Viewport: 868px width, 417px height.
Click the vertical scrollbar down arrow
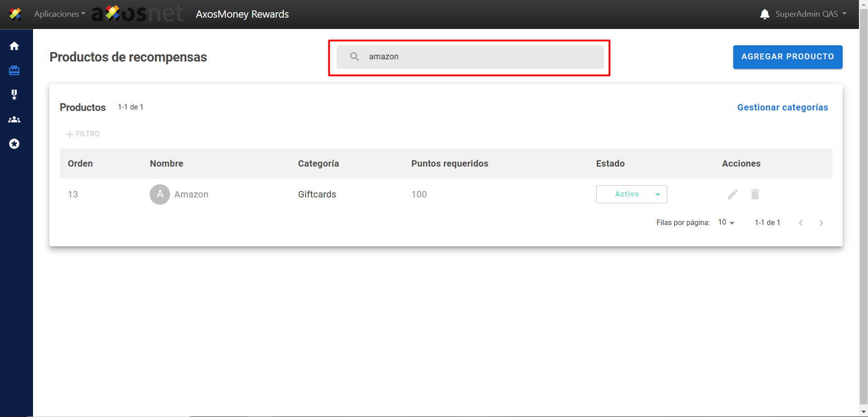tap(863, 412)
